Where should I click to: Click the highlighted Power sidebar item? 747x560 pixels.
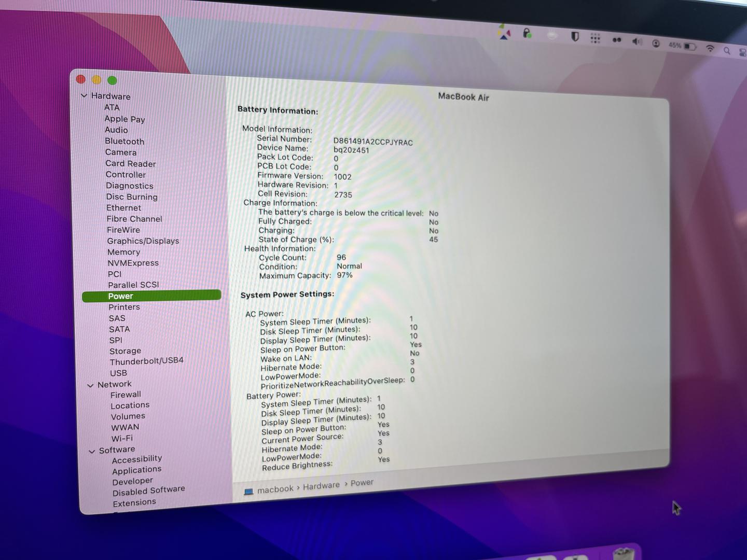pos(151,296)
